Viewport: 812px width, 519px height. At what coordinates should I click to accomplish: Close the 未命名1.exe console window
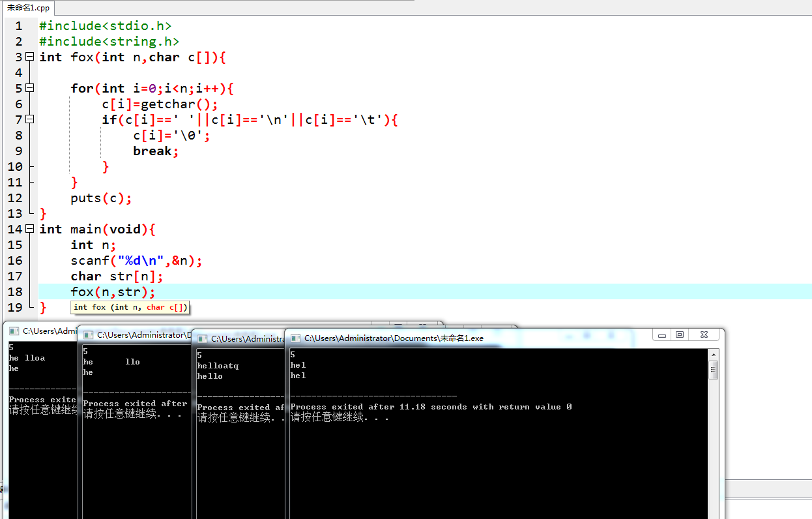703,335
